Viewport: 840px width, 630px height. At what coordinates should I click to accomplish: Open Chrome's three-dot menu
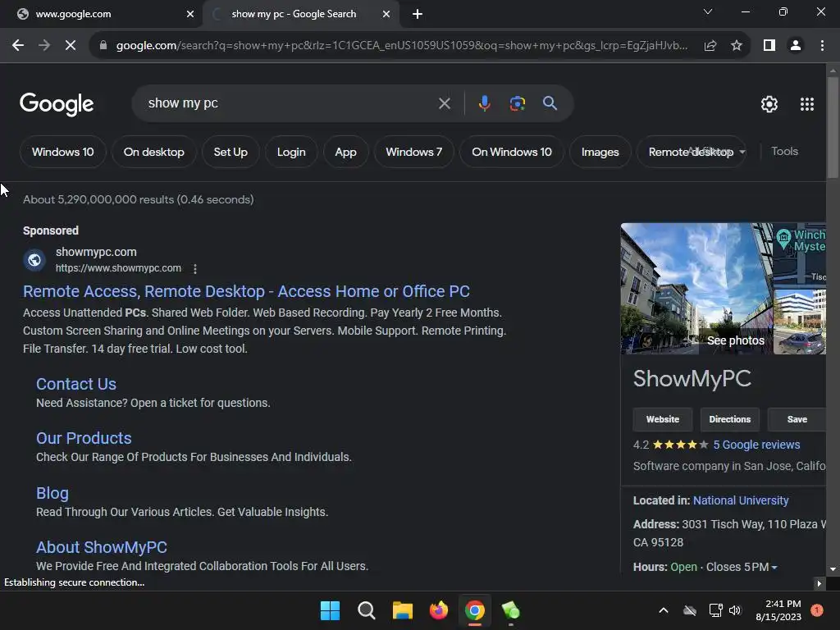pyautogui.click(x=822, y=46)
